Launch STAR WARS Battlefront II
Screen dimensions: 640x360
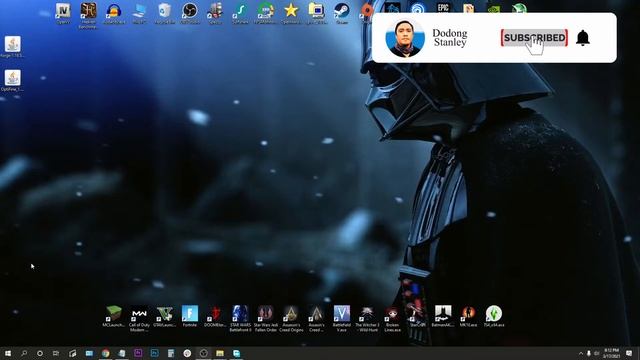(240, 318)
